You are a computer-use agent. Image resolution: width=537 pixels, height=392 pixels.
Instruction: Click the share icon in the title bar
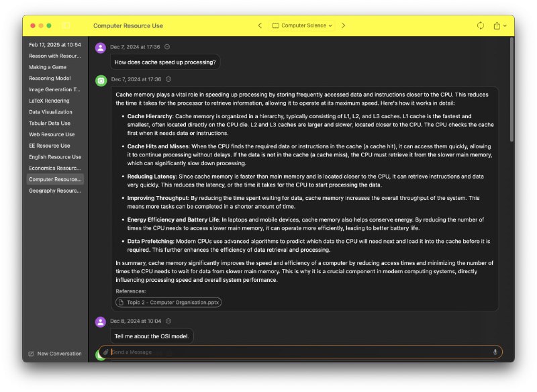(x=497, y=26)
